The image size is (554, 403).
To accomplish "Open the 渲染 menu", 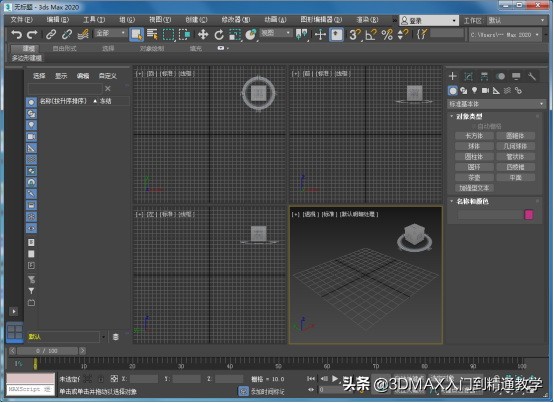I will 367,19.
